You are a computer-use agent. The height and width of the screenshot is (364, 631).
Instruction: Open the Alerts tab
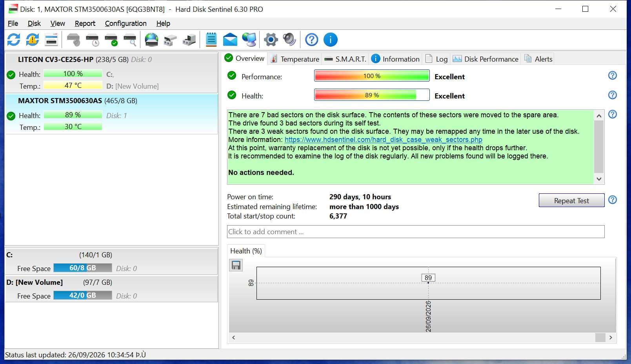538,59
